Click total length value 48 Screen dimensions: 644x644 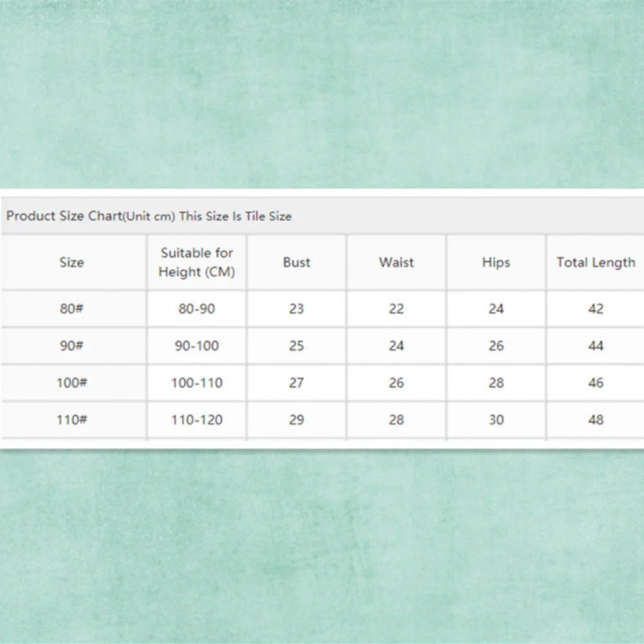click(596, 420)
